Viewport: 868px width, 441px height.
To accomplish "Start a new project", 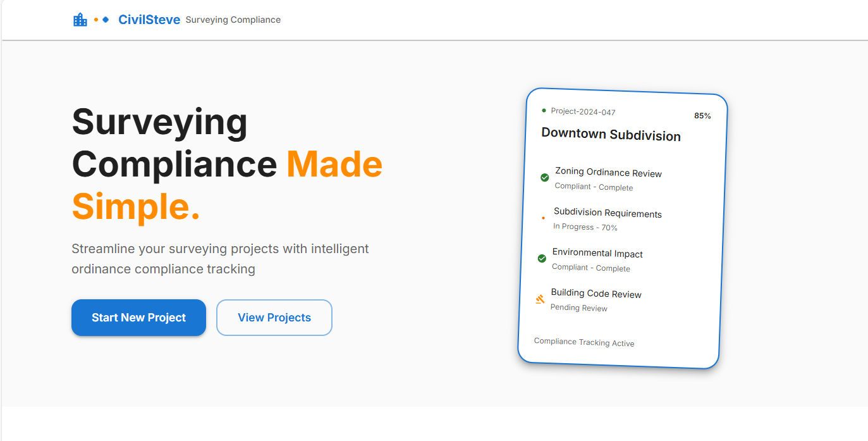I will coord(138,318).
